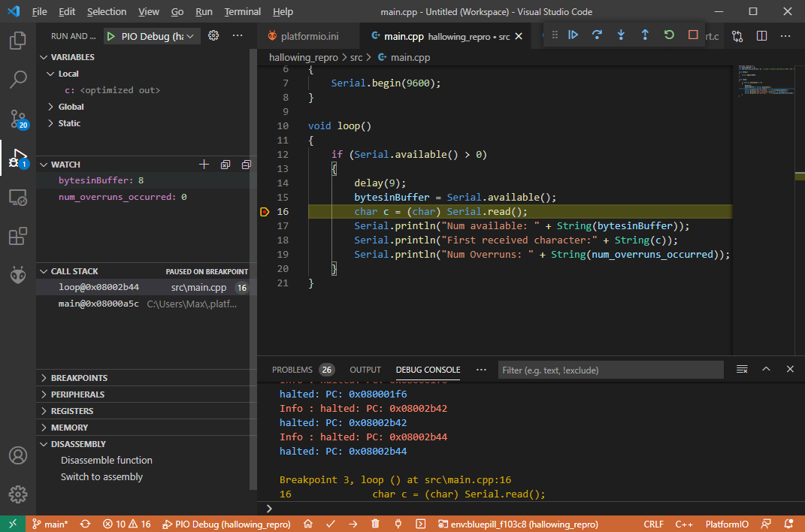805x532 pixels.
Task: Click Switch to assembly
Action: point(101,476)
